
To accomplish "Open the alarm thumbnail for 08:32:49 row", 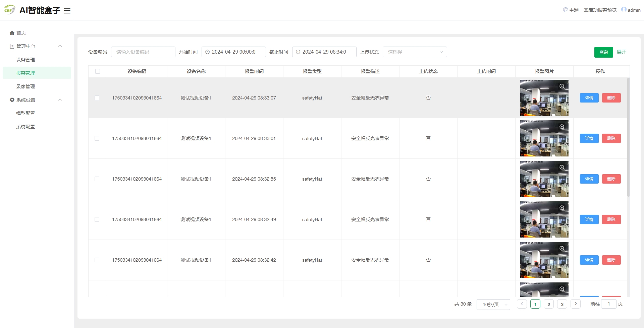I will click(544, 219).
